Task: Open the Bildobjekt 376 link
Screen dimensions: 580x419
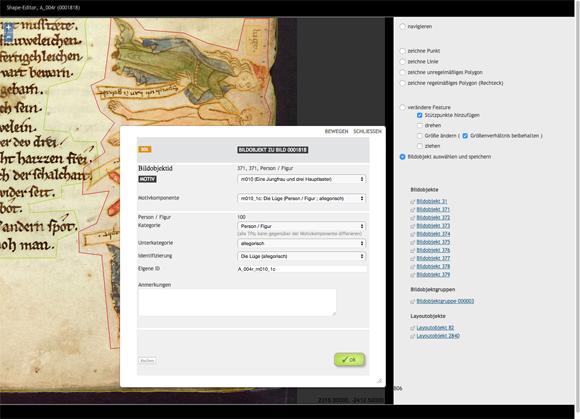Action: coord(433,250)
